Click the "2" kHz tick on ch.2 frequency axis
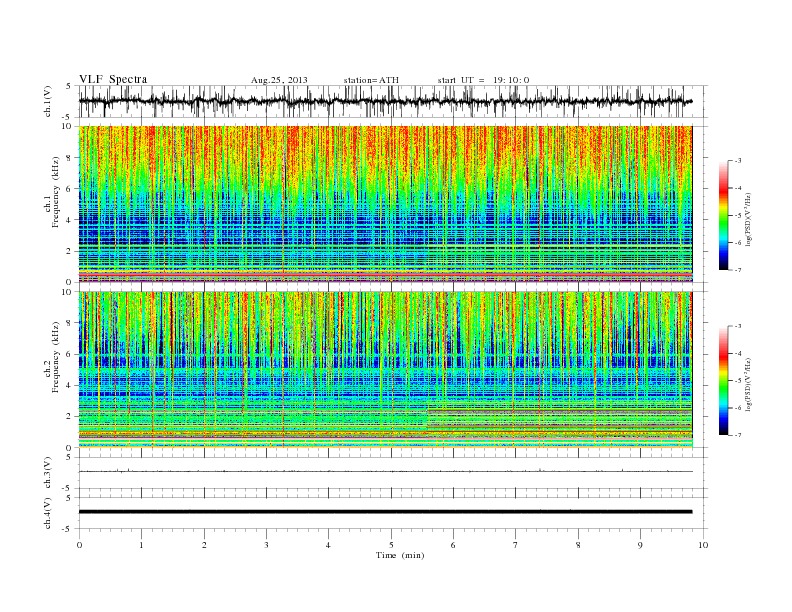 click(x=69, y=417)
